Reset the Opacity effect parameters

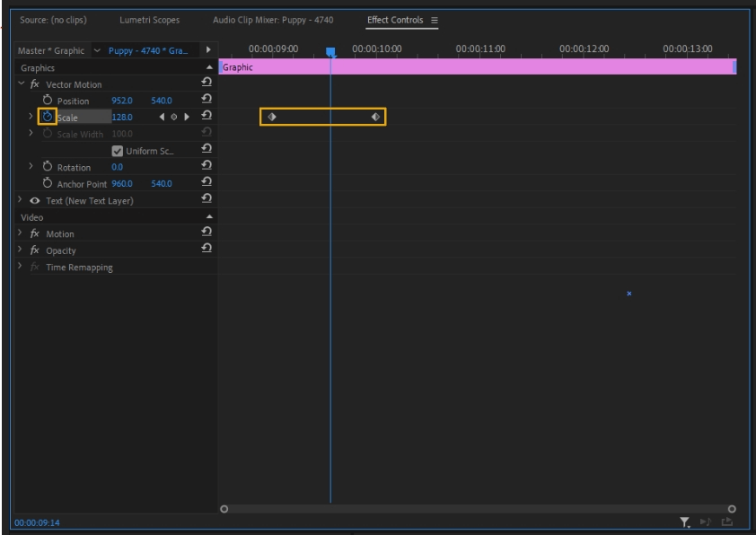[x=208, y=250]
